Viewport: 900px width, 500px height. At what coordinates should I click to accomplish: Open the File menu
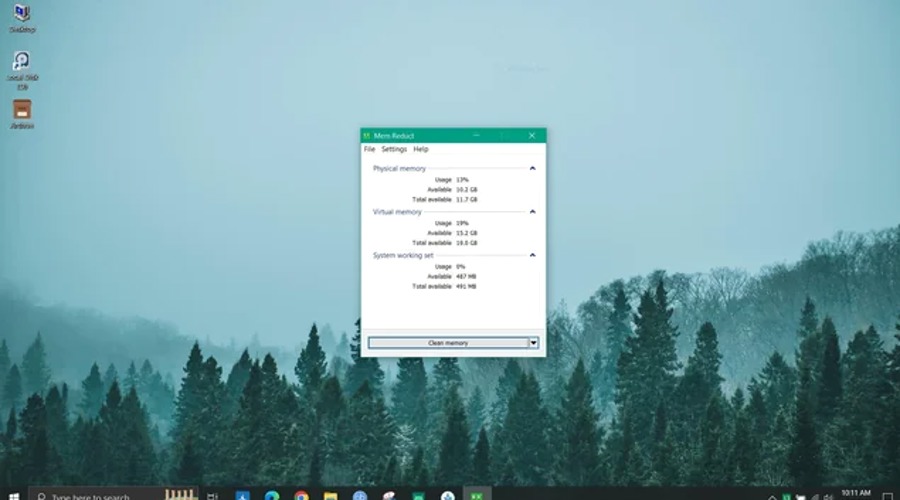(x=369, y=149)
